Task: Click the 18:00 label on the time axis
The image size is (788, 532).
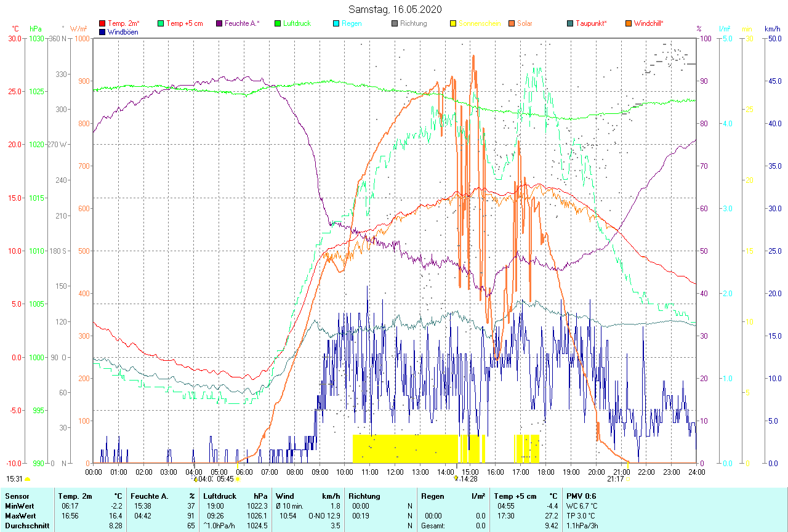Action: (545, 472)
